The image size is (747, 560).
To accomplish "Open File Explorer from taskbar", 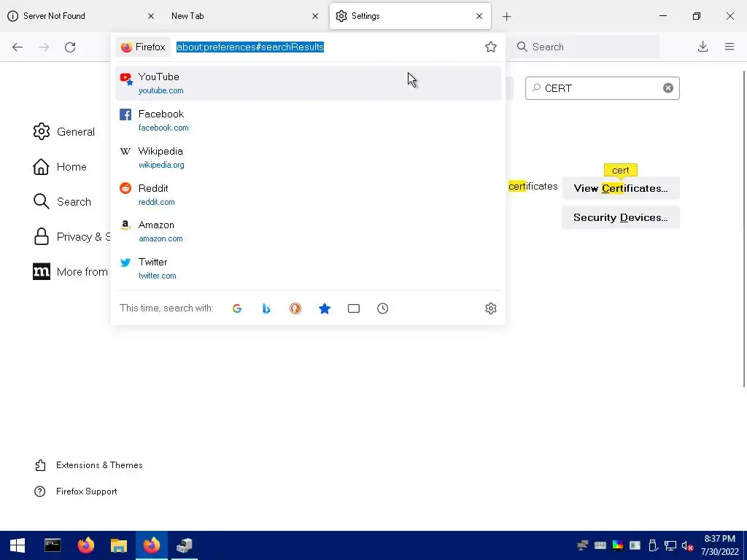I will [119, 545].
